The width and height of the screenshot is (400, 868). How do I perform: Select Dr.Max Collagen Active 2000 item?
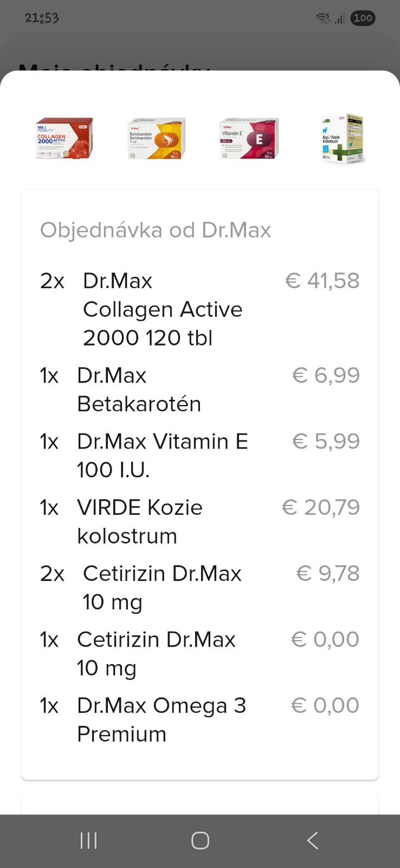(162, 309)
